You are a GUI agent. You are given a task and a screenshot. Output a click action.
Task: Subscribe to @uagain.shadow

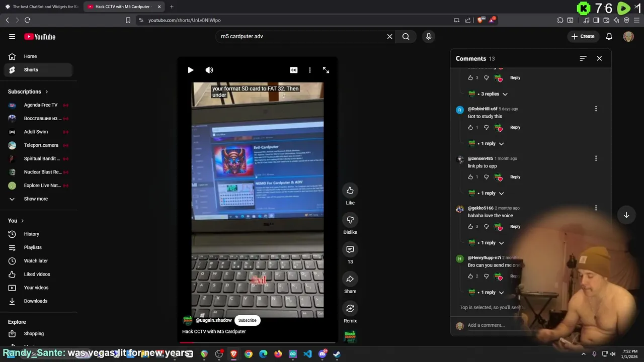(x=247, y=320)
